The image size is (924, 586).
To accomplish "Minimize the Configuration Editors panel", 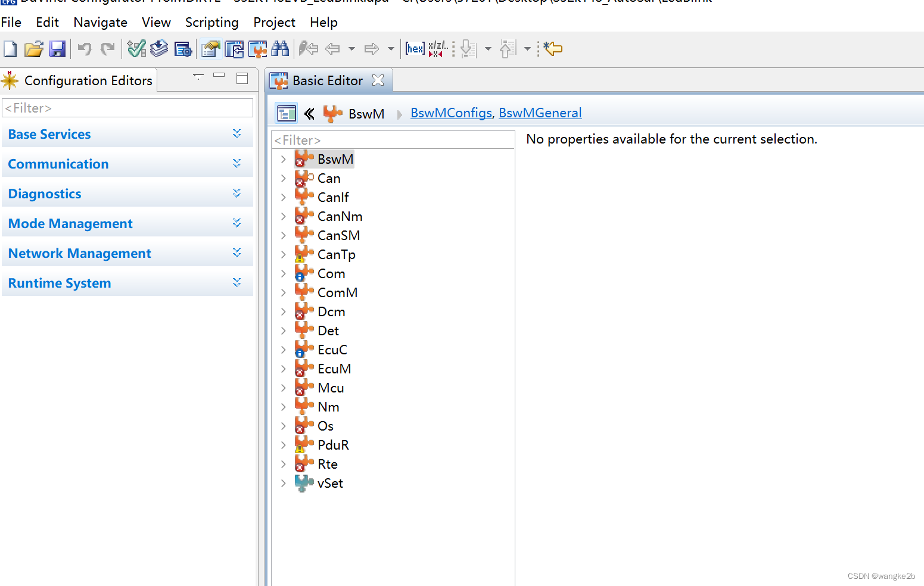I will (x=219, y=76).
